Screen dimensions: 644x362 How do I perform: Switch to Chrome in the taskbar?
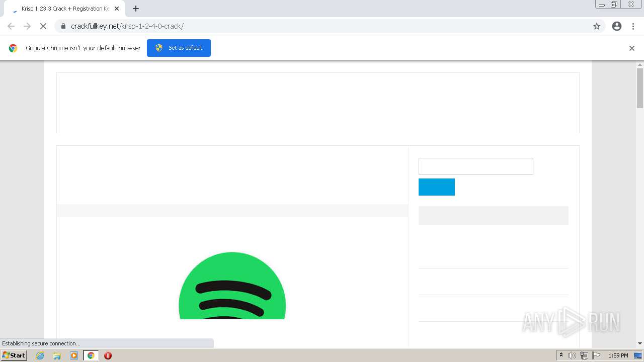(91, 355)
